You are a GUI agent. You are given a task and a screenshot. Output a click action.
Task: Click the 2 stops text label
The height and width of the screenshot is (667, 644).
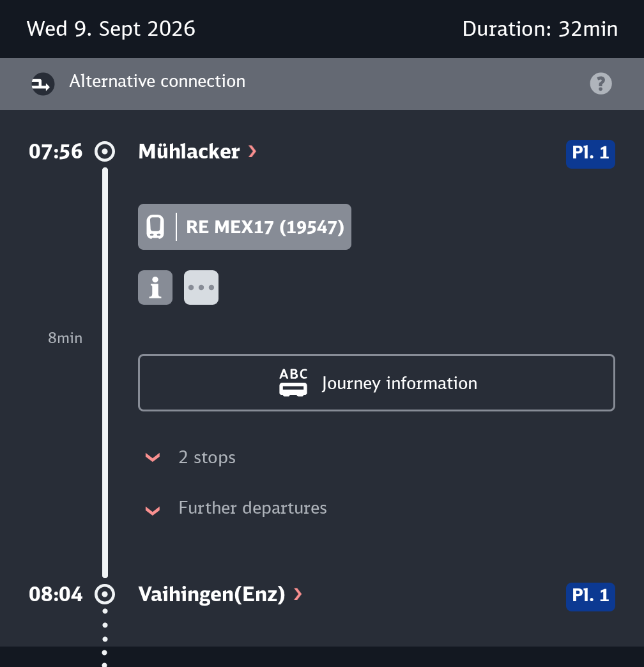[x=207, y=457]
